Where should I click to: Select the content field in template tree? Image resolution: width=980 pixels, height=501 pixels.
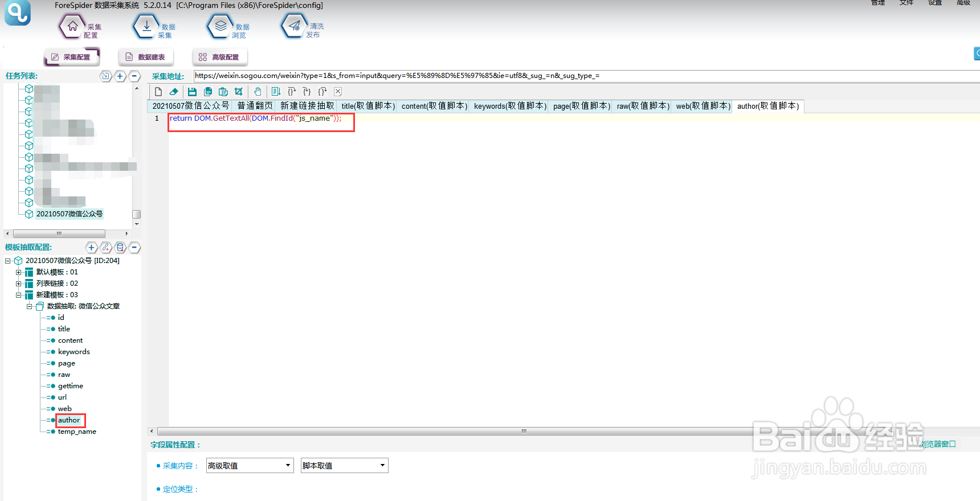(x=70, y=340)
